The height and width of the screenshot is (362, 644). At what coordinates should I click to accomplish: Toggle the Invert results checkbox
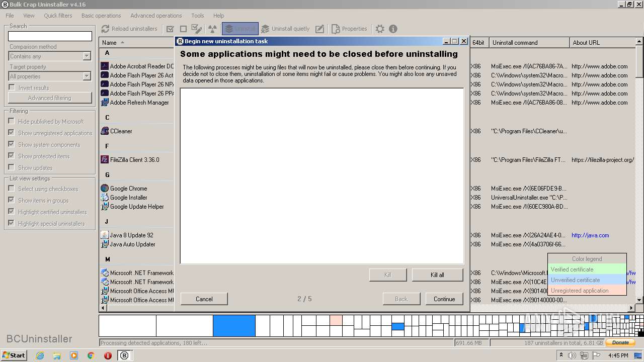coord(12,87)
